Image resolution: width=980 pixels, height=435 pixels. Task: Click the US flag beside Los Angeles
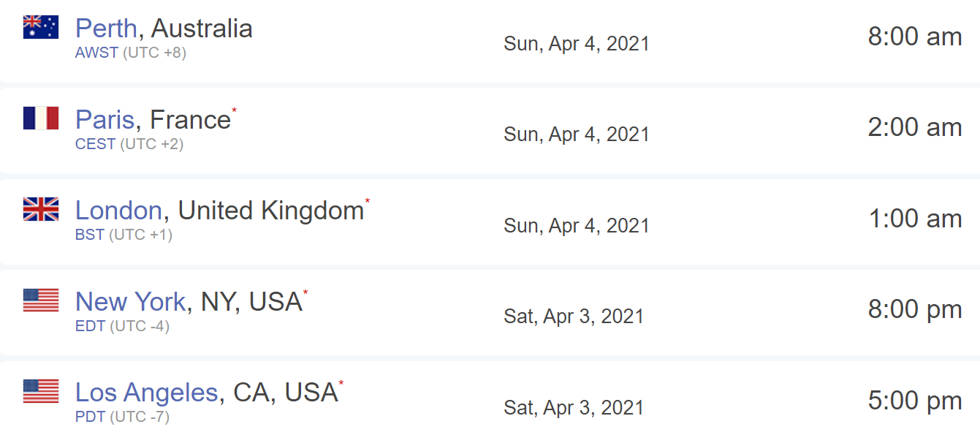41,391
